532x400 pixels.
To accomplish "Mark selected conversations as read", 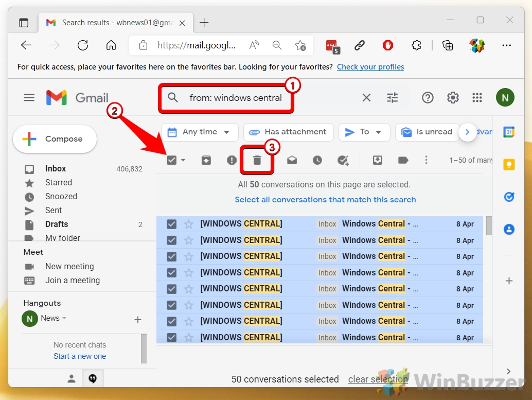I will (292, 160).
